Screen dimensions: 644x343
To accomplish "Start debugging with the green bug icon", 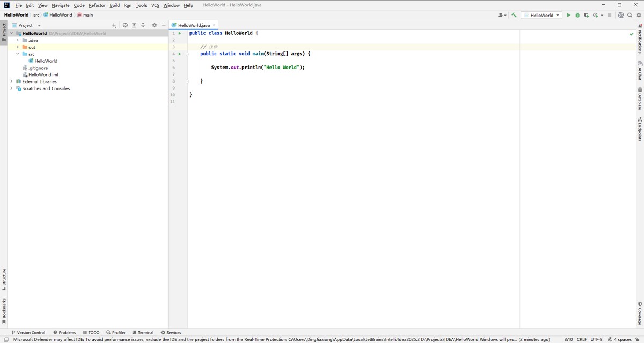I will point(577,15).
